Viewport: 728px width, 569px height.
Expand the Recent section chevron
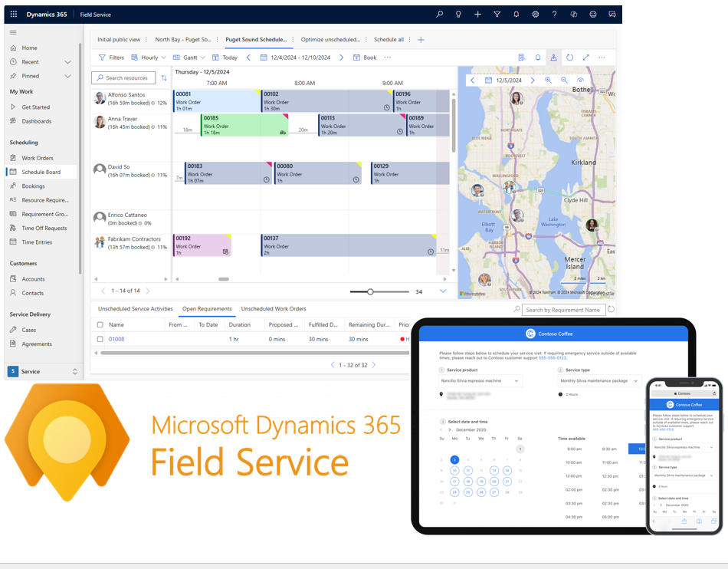[67, 62]
